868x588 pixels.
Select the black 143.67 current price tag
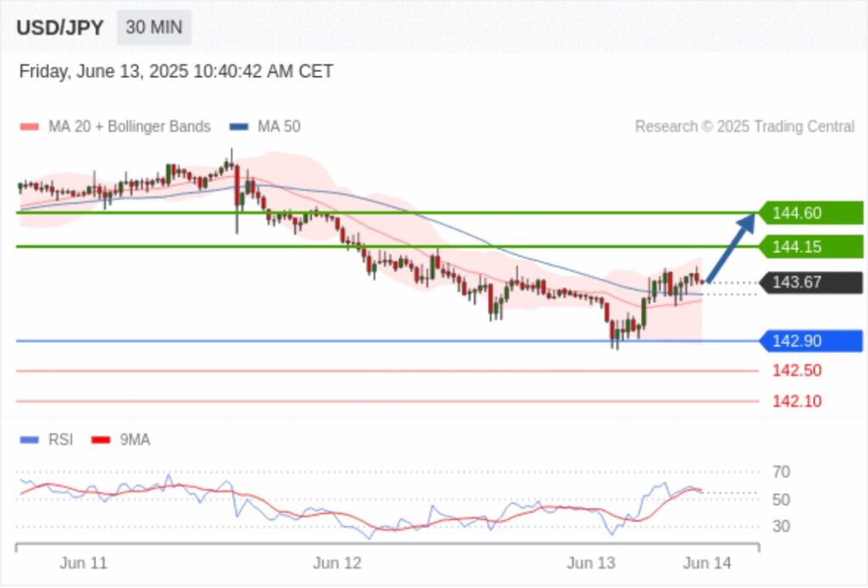[x=810, y=282]
